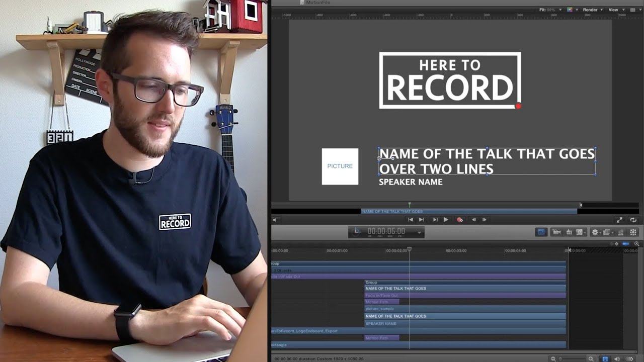Select the 3 Objects track bar

point(419,270)
